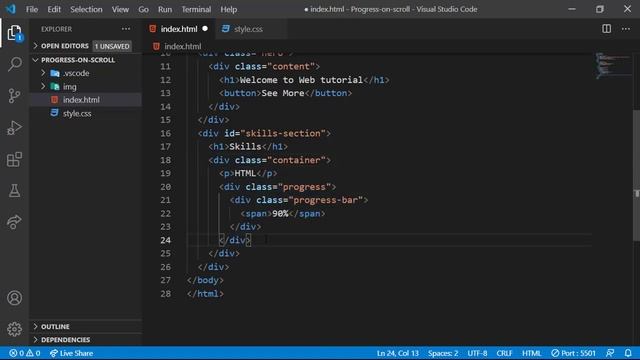Start Live Share from status bar
Viewport: 640px width, 360px height.
coord(71,353)
